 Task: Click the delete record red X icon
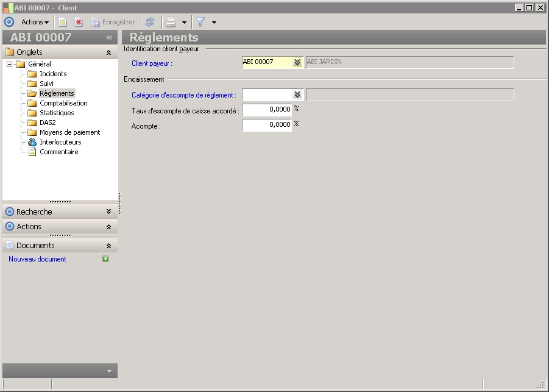(x=79, y=22)
